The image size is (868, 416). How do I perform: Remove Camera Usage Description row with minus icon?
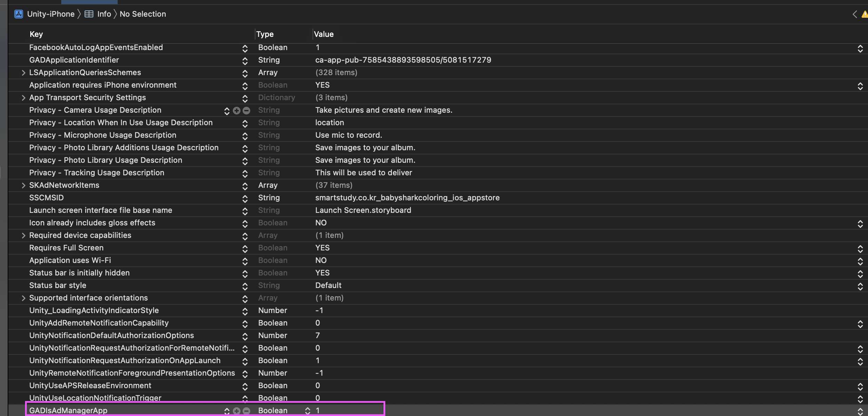click(x=246, y=111)
